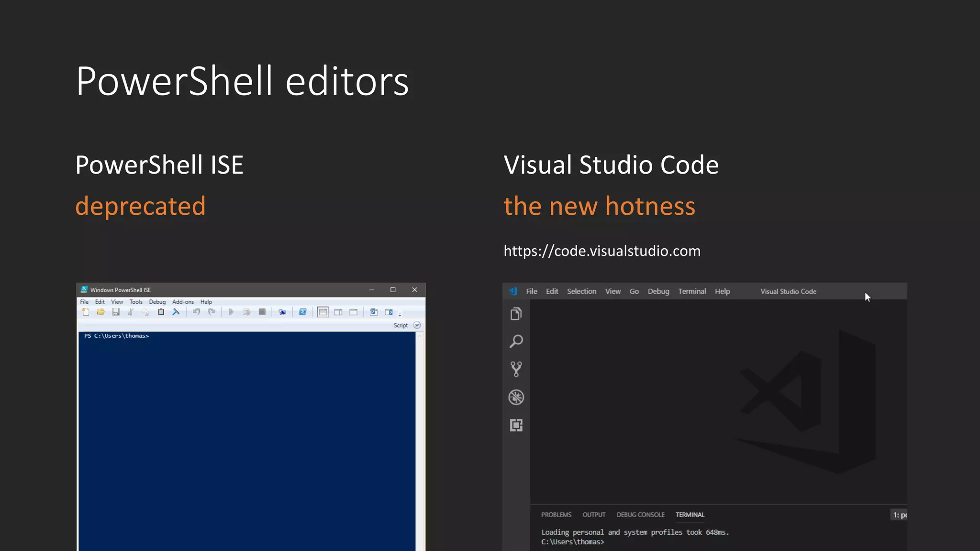980x551 pixels.
Task: Run the script with the green play icon
Action: 231,312
